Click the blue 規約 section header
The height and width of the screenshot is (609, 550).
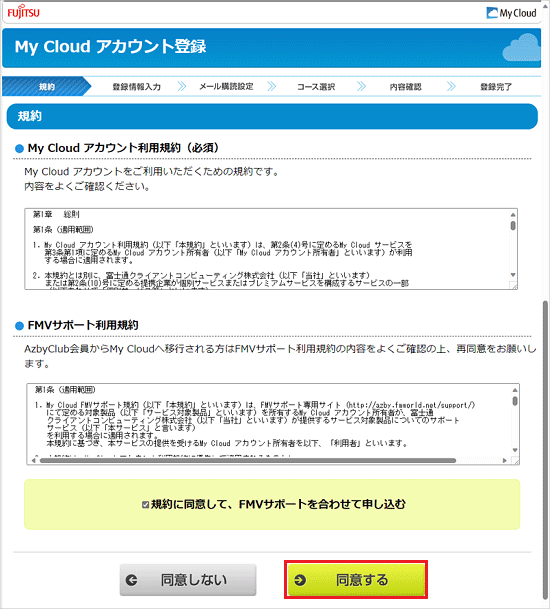(x=272, y=116)
